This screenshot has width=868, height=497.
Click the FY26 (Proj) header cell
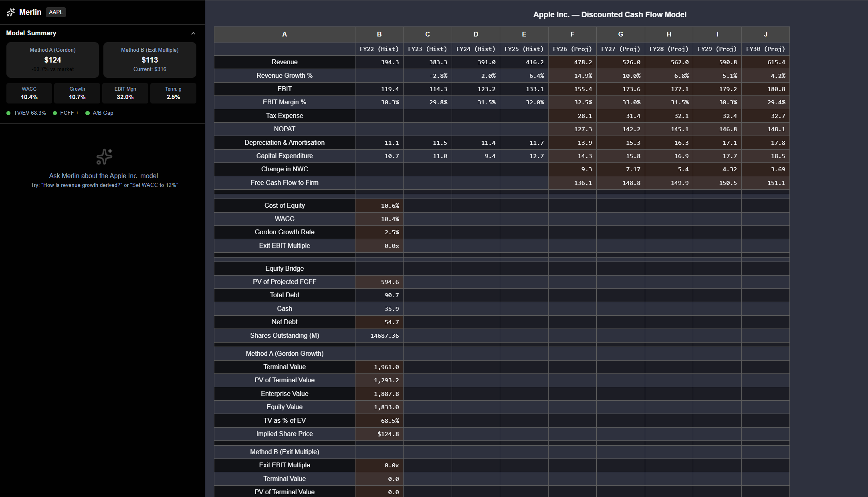click(572, 49)
